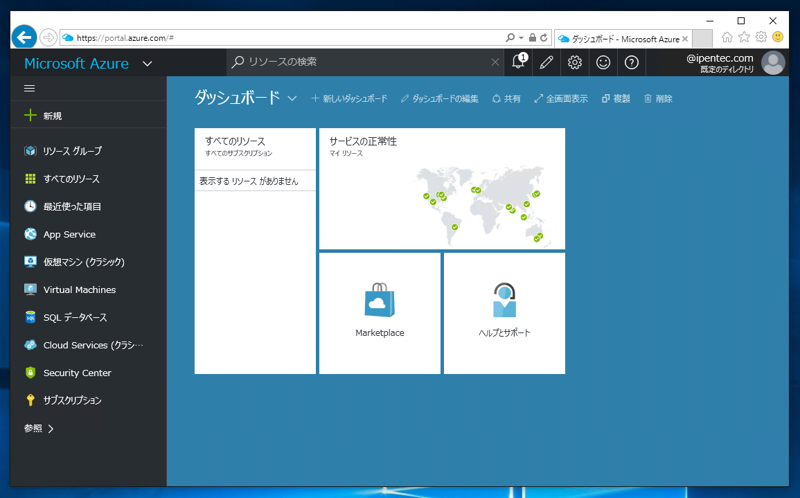Click the address bar search magnifier icon
This screenshot has width=800, height=498.
coord(510,37)
